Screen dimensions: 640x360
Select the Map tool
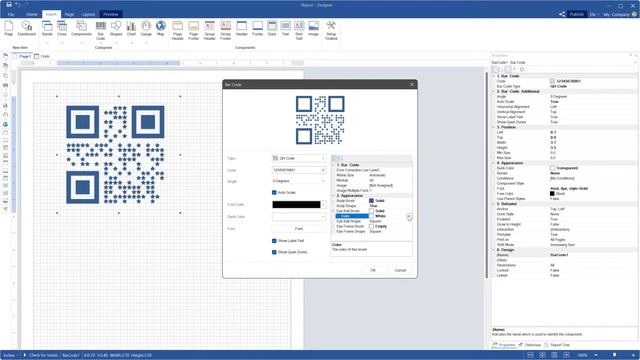[x=161, y=29]
